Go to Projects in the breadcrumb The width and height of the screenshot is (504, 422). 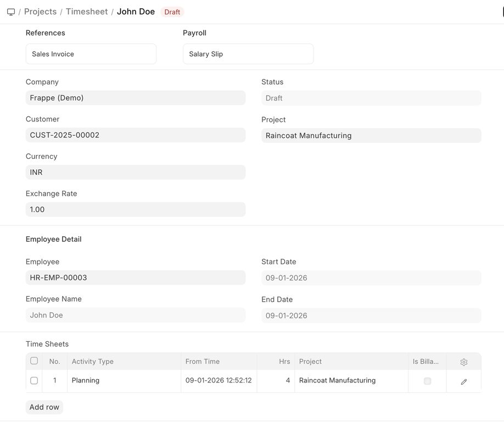click(x=40, y=12)
